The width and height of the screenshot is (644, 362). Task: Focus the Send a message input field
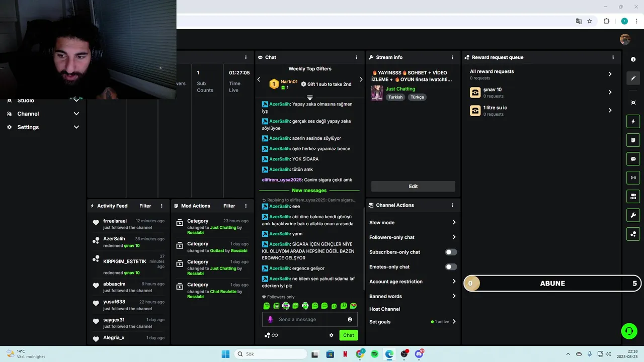pos(310,319)
